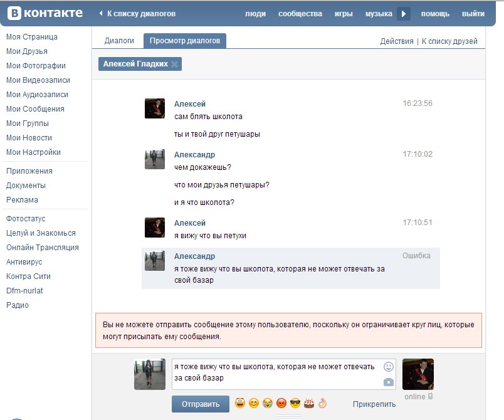Viewport: 504px width, 420px height.
Task: Open Онлайн Трансляция in the sidebar
Action: (x=43, y=248)
